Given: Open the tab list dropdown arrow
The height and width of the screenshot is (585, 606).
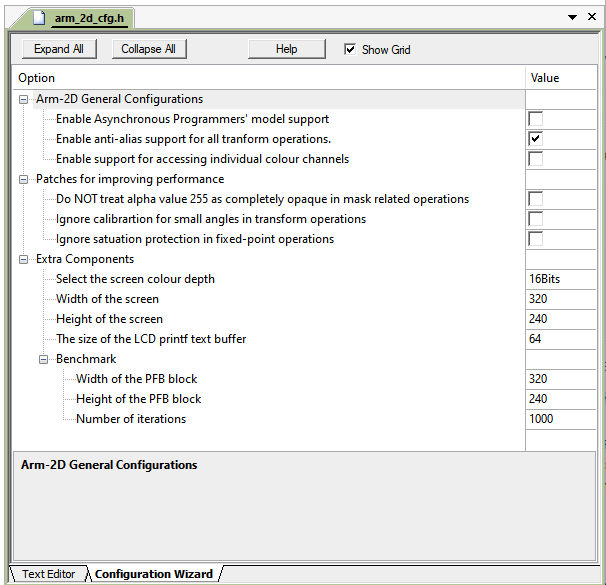Looking at the screenshot, I should (573, 18).
